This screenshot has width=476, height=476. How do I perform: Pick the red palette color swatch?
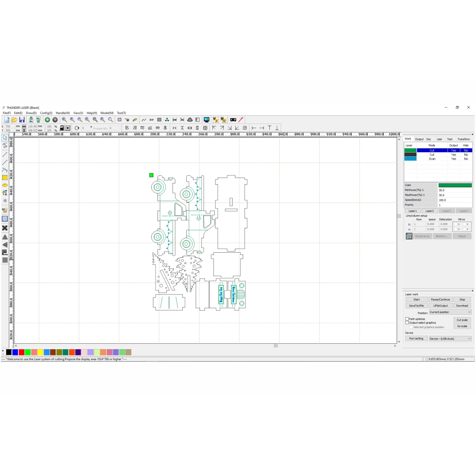[x=22, y=352]
